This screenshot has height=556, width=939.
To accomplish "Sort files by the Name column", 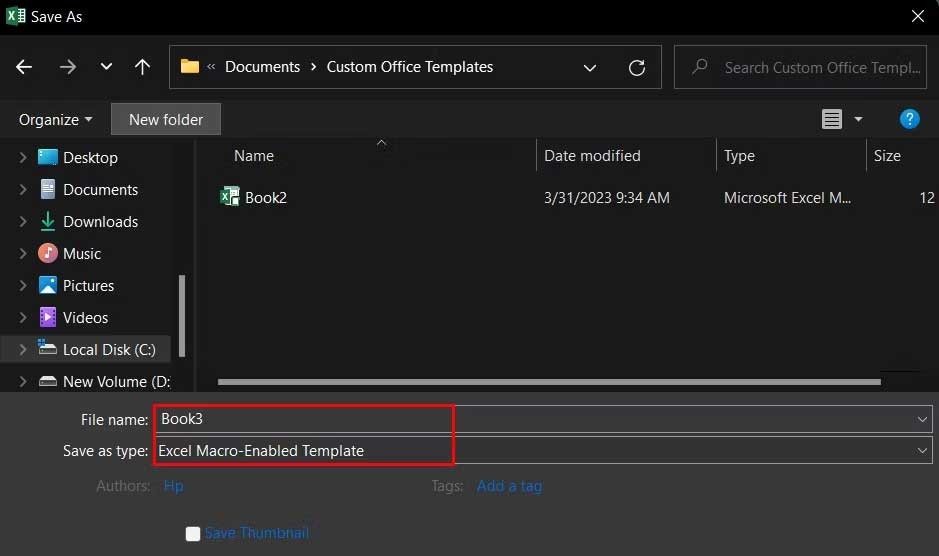I will pos(254,156).
